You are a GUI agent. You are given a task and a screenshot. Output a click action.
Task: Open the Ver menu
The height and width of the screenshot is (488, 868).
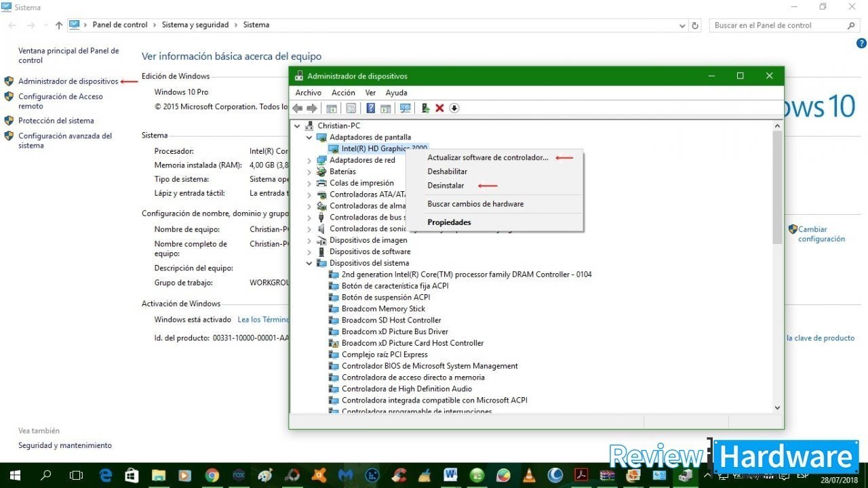tap(370, 93)
